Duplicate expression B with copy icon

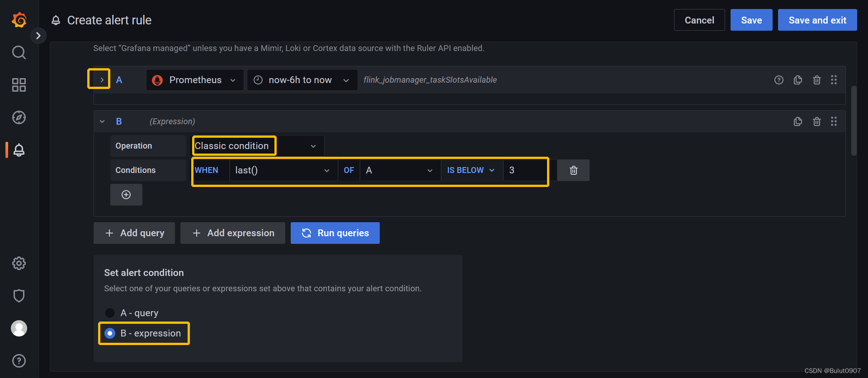click(x=798, y=121)
